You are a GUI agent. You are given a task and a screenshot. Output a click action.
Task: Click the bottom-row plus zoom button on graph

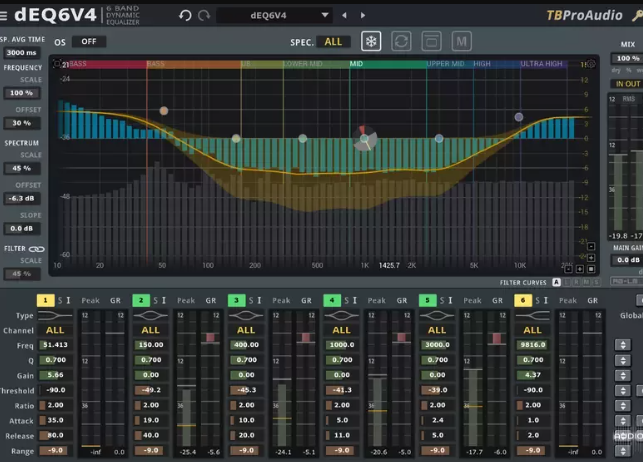(x=579, y=269)
